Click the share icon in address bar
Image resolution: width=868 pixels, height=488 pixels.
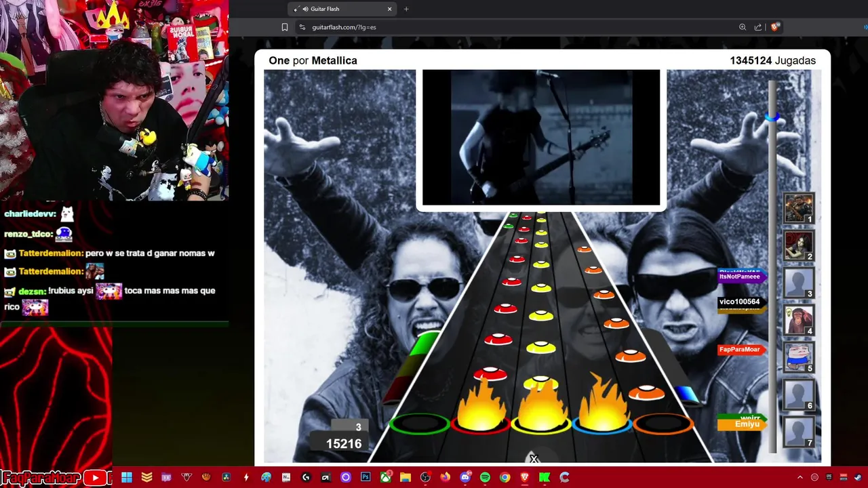(757, 27)
